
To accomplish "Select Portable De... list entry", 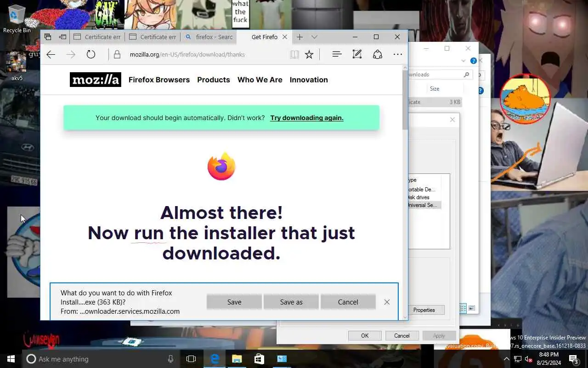I will (x=422, y=190).
